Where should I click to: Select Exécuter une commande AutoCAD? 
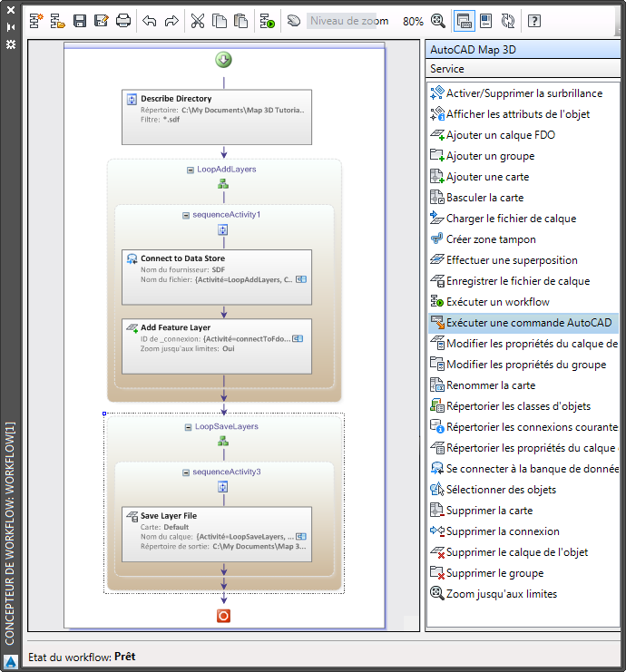pyautogui.click(x=523, y=323)
